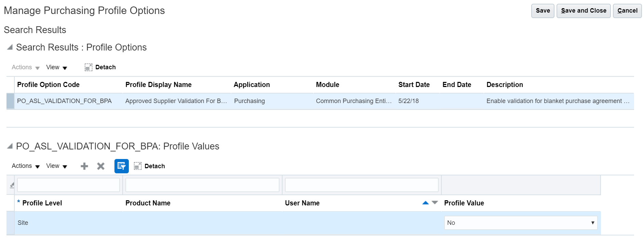Toggle the Query By Example filter icon
This screenshot has height=246, width=644.
(x=122, y=166)
